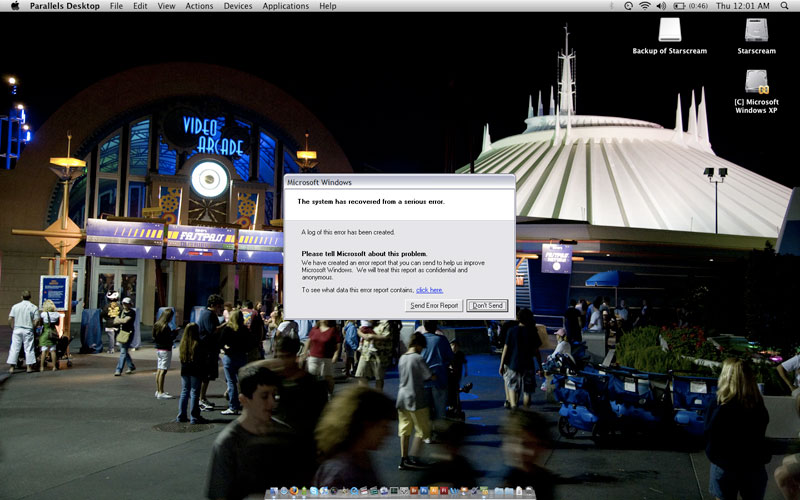The height and width of the screenshot is (500, 800).
Task: Open the Help menu
Action: [x=328, y=6]
